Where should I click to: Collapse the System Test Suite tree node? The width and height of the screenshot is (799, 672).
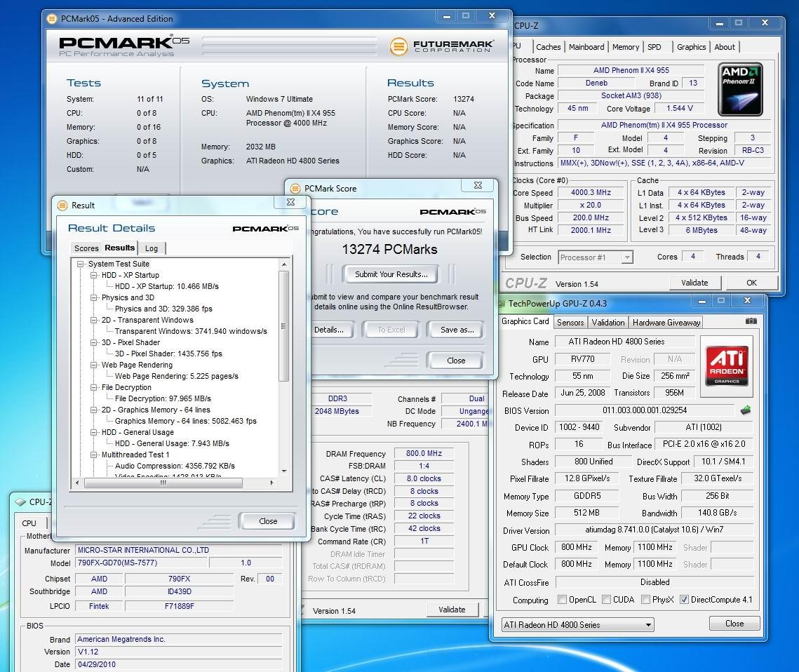pos(81,264)
